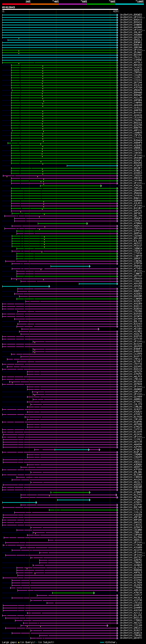Open the UniRef100_Q0WW96 hit label

pyautogui.click(x=131, y=25)
